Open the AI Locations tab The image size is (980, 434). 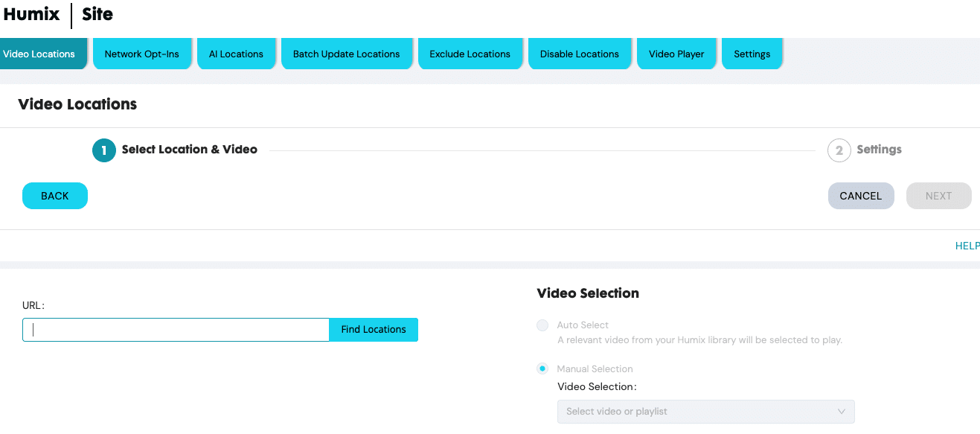point(237,54)
